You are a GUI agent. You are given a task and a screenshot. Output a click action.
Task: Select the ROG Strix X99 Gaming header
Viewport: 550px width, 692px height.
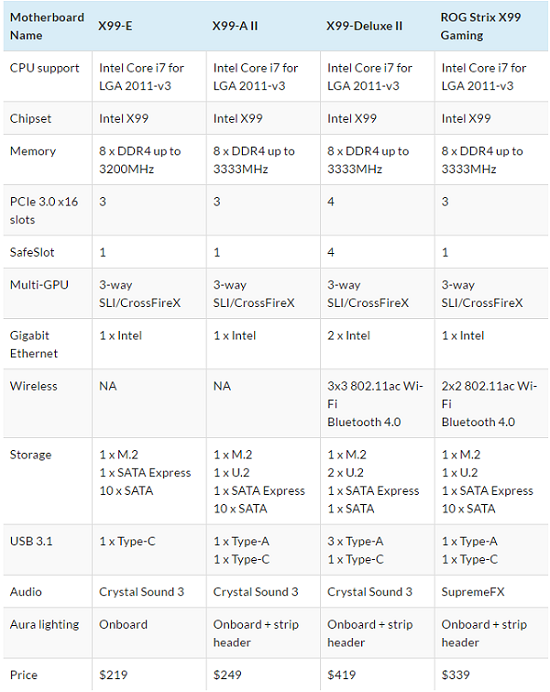[x=481, y=26]
